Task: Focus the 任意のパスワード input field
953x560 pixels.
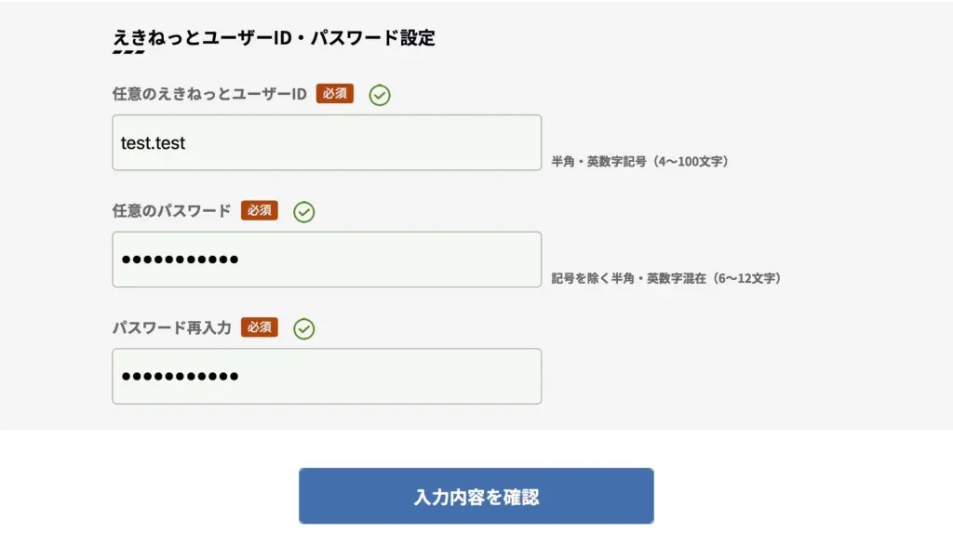Action: click(327, 260)
